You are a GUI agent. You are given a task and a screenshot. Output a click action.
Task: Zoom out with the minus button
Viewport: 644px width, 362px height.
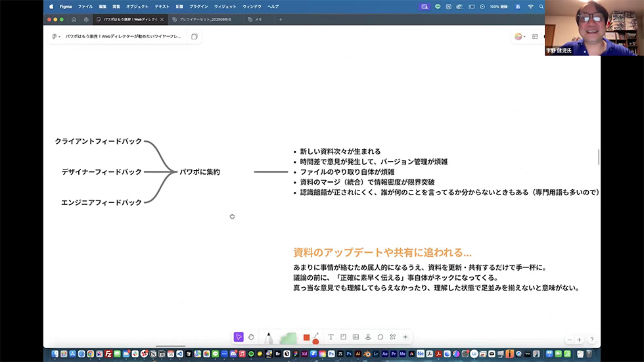569,340
